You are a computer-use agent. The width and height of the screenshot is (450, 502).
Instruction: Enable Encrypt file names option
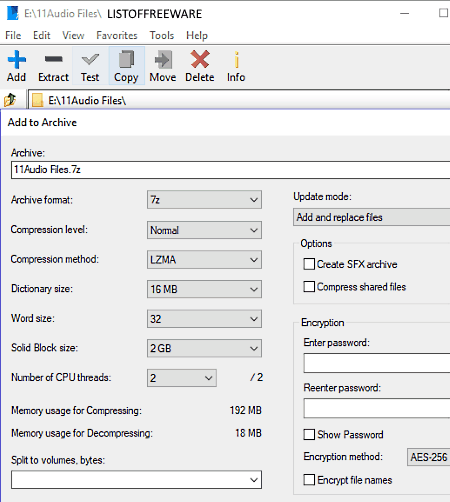309,480
